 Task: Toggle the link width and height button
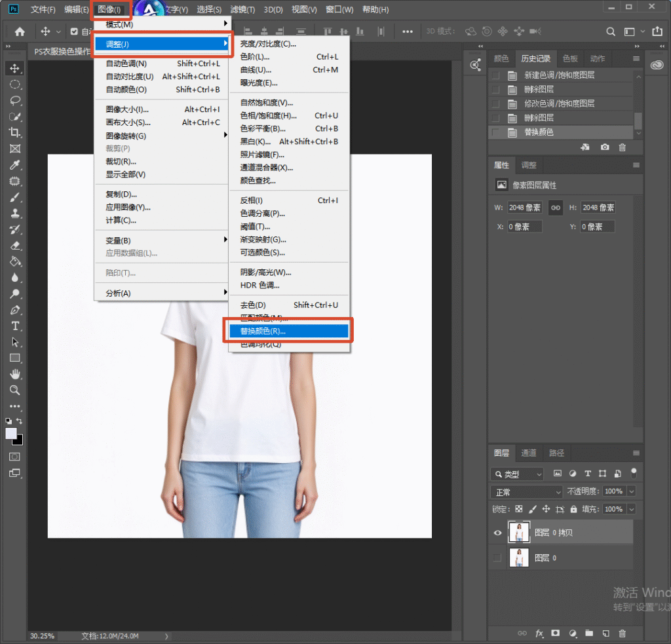[556, 208]
